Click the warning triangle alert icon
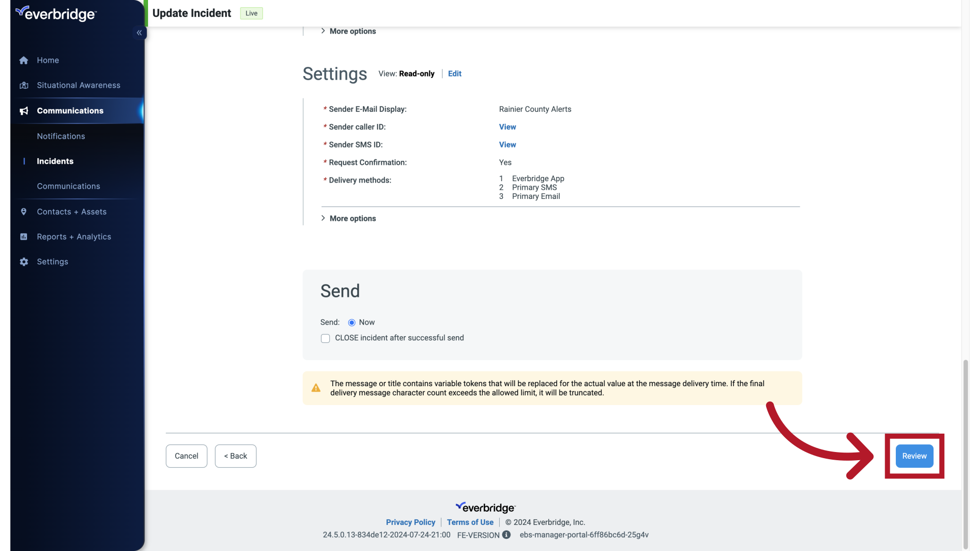The width and height of the screenshot is (980, 551). pyautogui.click(x=315, y=388)
